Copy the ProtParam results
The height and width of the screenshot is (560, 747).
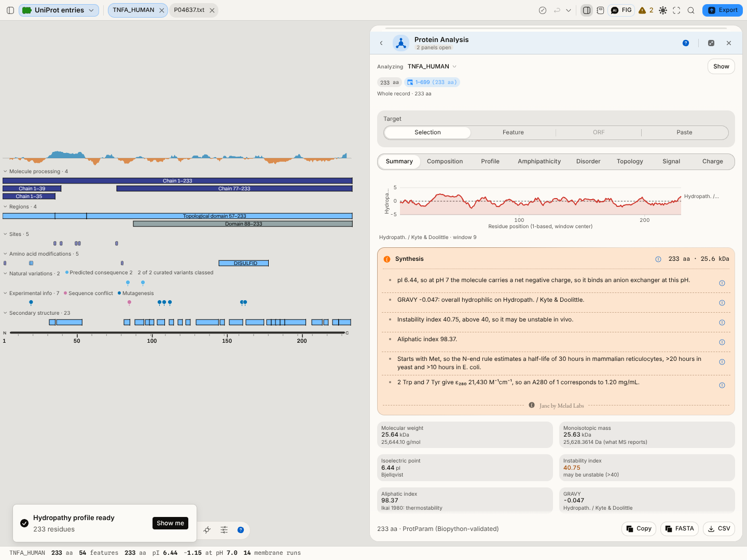click(x=639, y=529)
